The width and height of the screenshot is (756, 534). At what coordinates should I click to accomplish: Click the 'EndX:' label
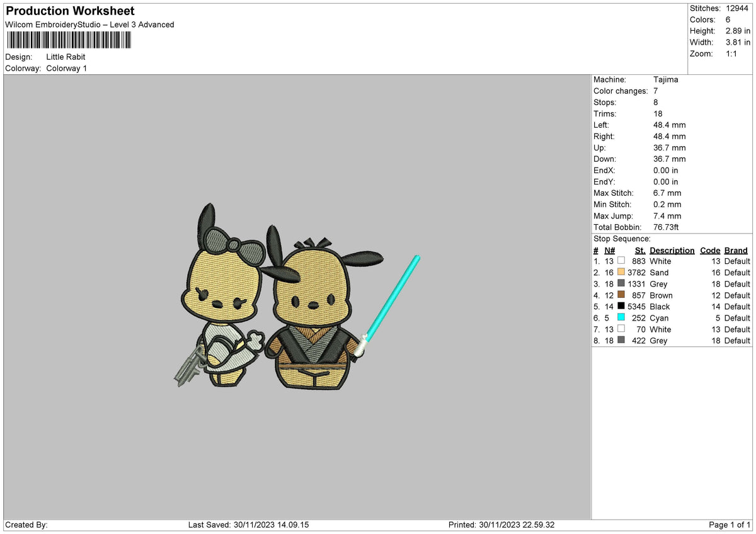pyautogui.click(x=604, y=170)
